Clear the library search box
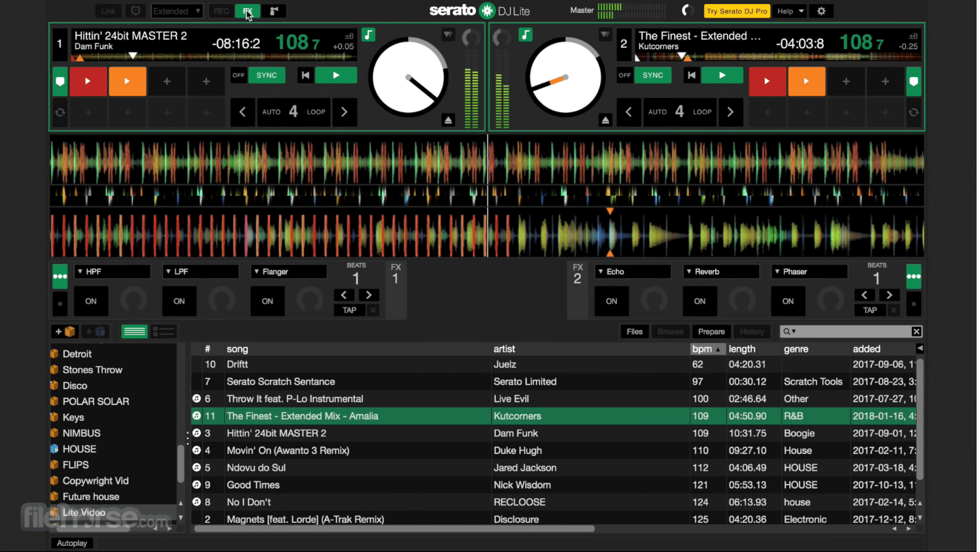 [917, 331]
